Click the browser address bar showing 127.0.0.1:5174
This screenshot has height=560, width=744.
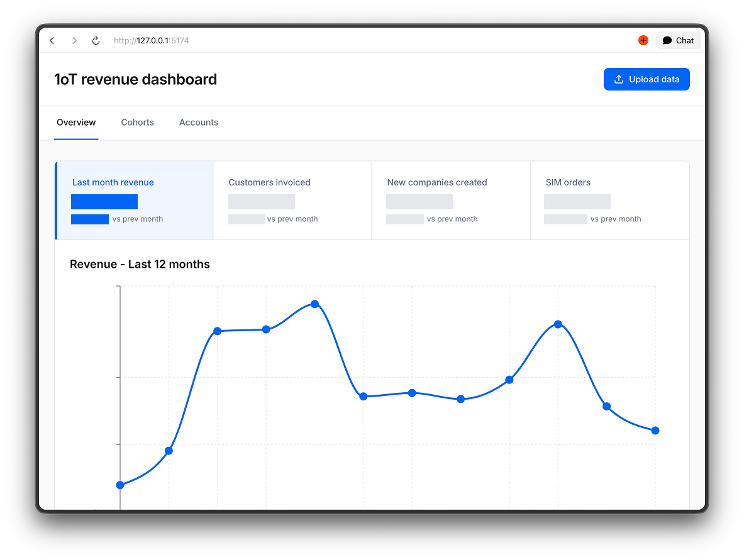(x=151, y=40)
